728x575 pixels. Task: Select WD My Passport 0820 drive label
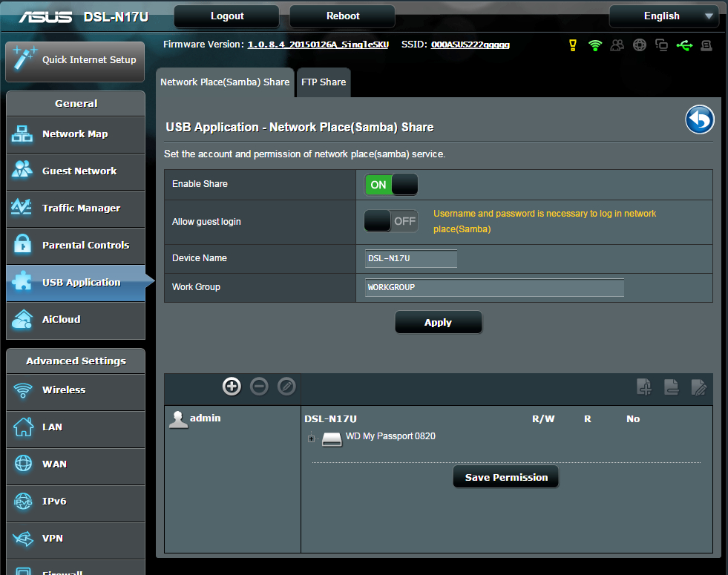(390, 436)
